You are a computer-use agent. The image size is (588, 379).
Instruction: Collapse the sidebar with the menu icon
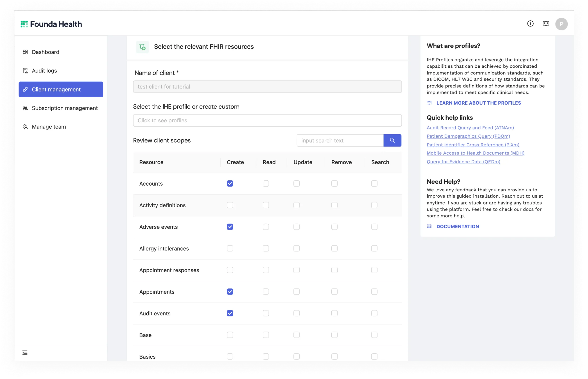pyautogui.click(x=25, y=353)
